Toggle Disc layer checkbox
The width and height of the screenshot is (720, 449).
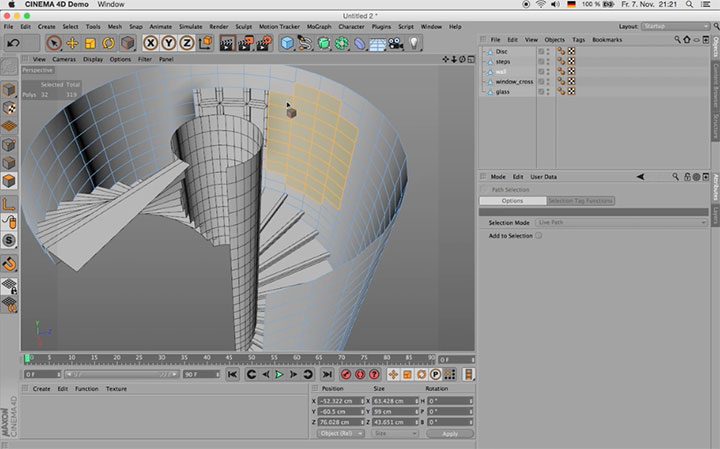point(541,51)
